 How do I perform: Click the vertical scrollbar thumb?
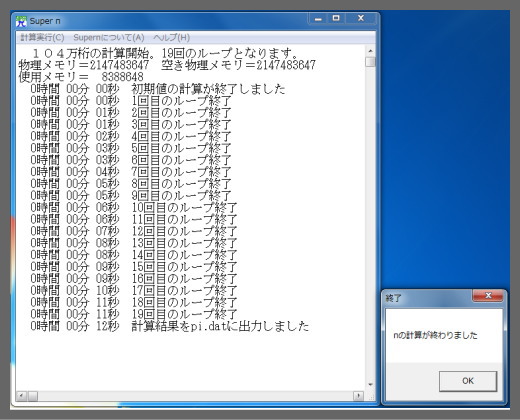370,62
